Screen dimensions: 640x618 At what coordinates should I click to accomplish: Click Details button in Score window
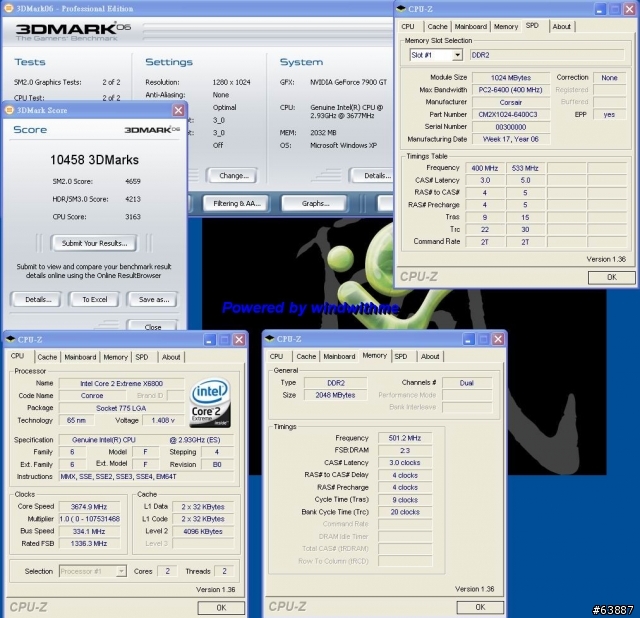coord(38,300)
